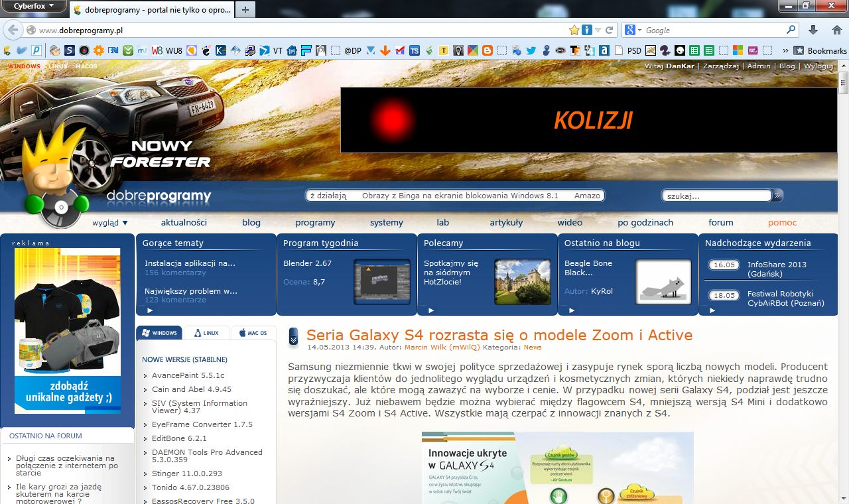Click the page vertical scrollbar thumb
The image size is (849, 504).
[843, 84]
